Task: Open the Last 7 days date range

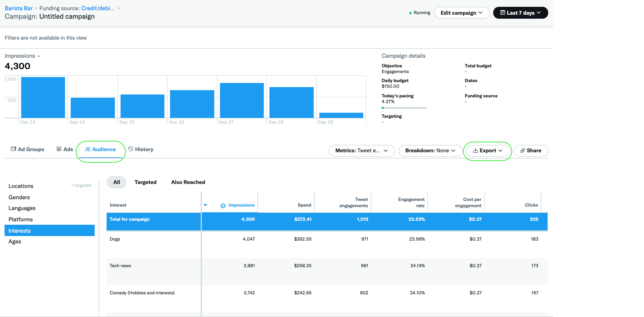Action: [520, 13]
